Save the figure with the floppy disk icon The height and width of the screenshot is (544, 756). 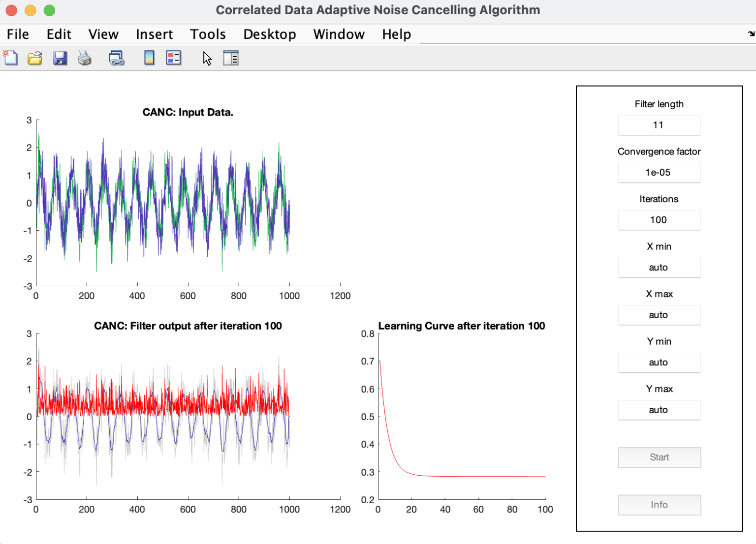pyautogui.click(x=60, y=58)
